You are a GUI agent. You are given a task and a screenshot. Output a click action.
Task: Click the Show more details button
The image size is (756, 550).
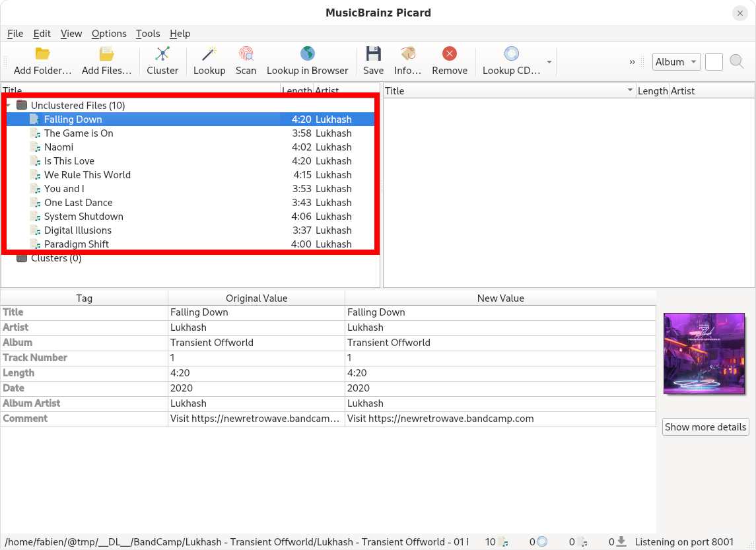[x=705, y=427]
